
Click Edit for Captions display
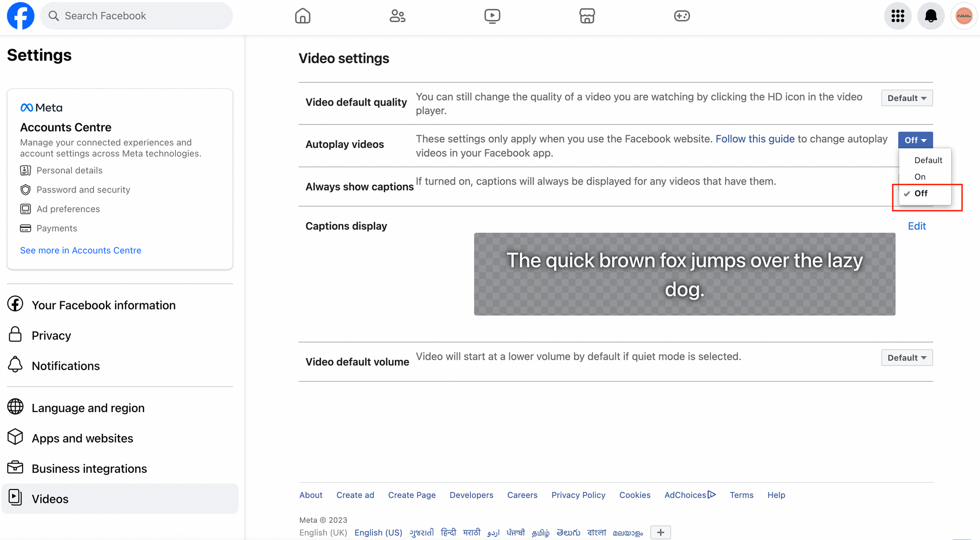(x=916, y=226)
